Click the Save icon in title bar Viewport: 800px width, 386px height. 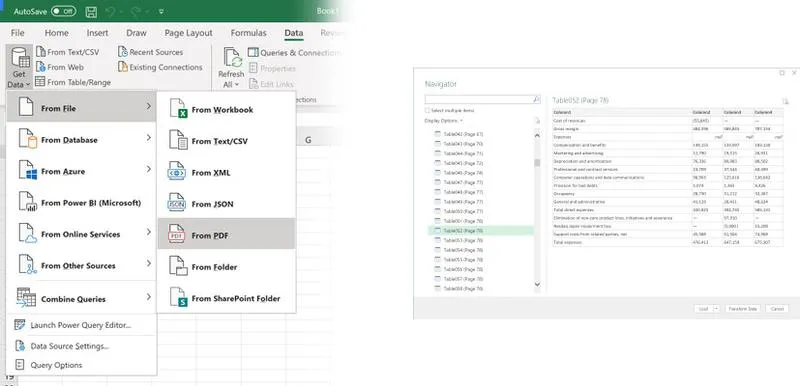(91, 11)
